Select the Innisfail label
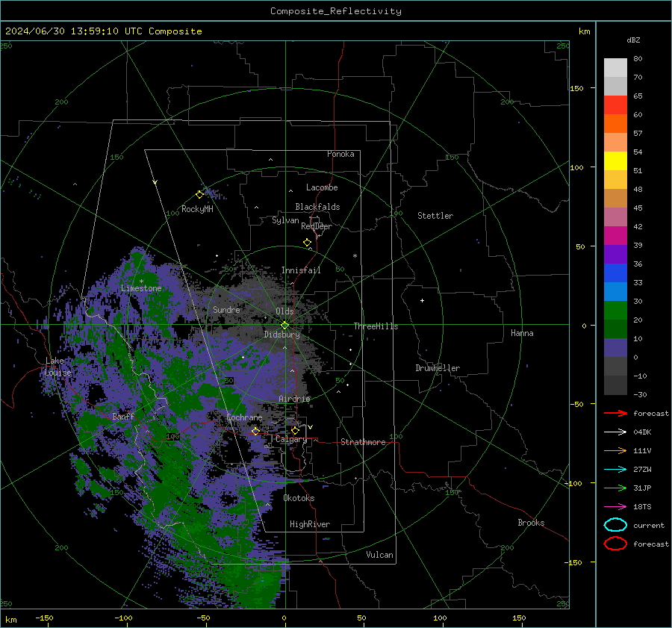672x628 pixels. click(x=301, y=270)
